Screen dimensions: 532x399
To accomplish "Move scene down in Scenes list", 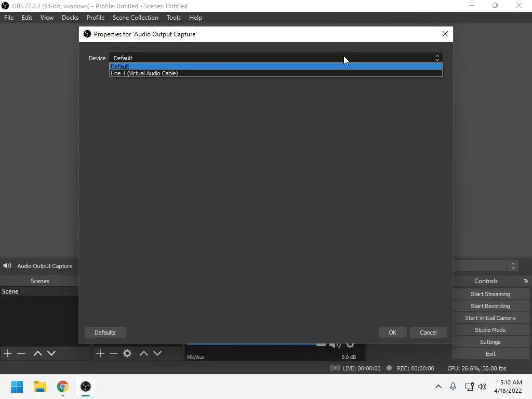I will [x=51, y=353].
